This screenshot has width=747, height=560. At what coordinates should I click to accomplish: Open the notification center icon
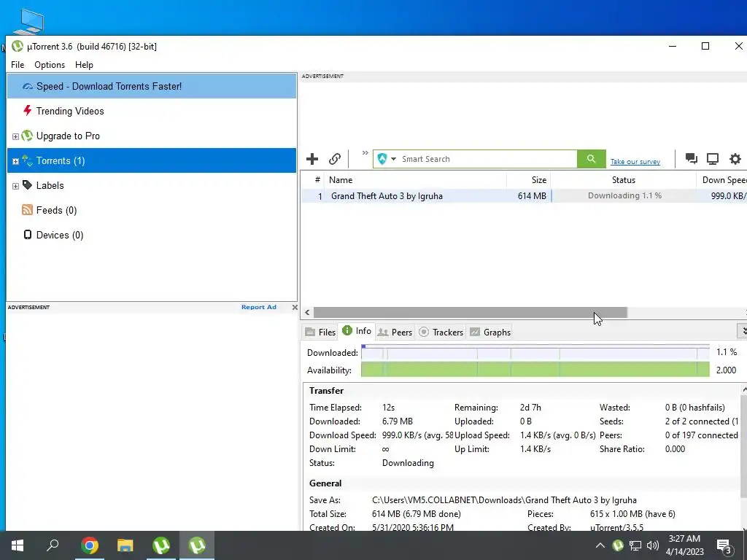point(724,547)
